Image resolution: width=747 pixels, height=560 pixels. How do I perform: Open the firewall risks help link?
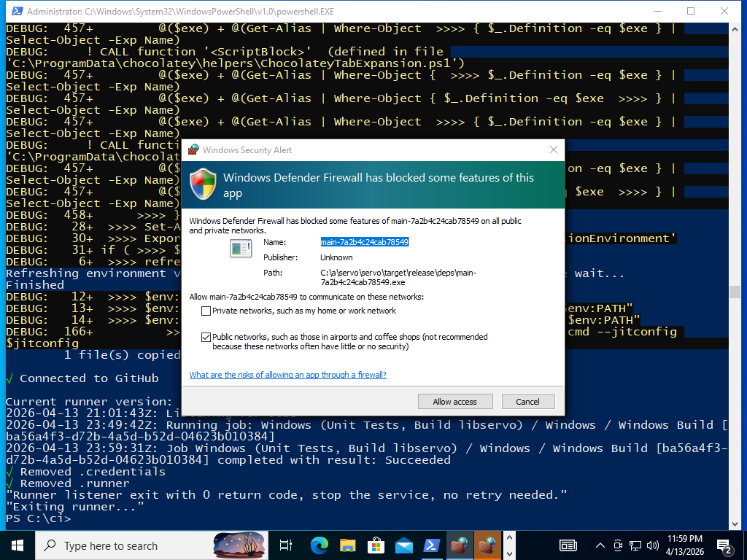click(x=287, y=375)
